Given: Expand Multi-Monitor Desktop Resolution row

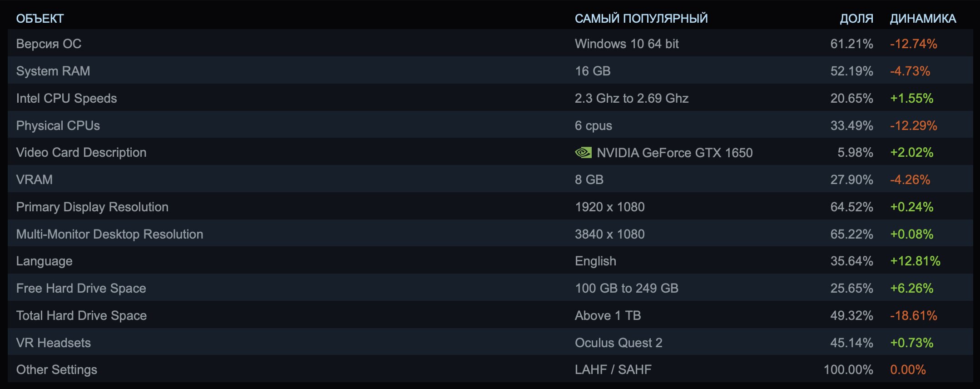Looking at the screenshot, I should [490, 234].
